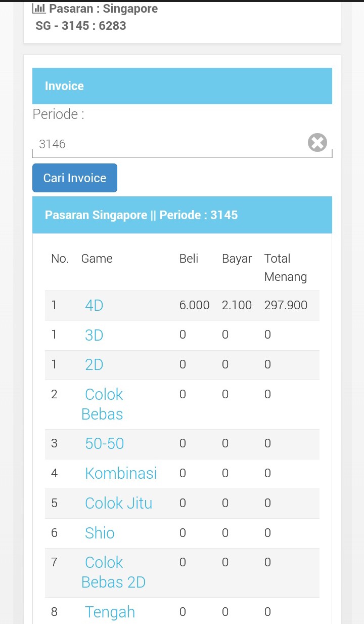Open the Colok Jitu game link

click(x=118, y=503)
